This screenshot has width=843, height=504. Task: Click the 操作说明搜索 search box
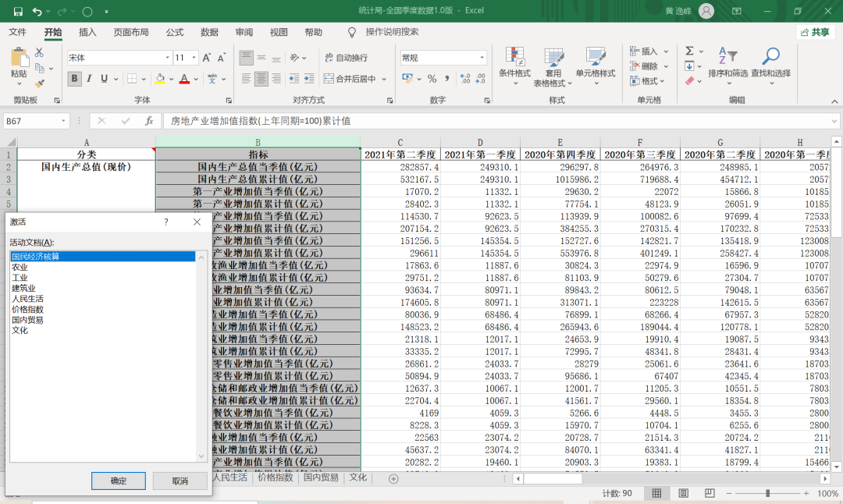click(x=392, y=32)
